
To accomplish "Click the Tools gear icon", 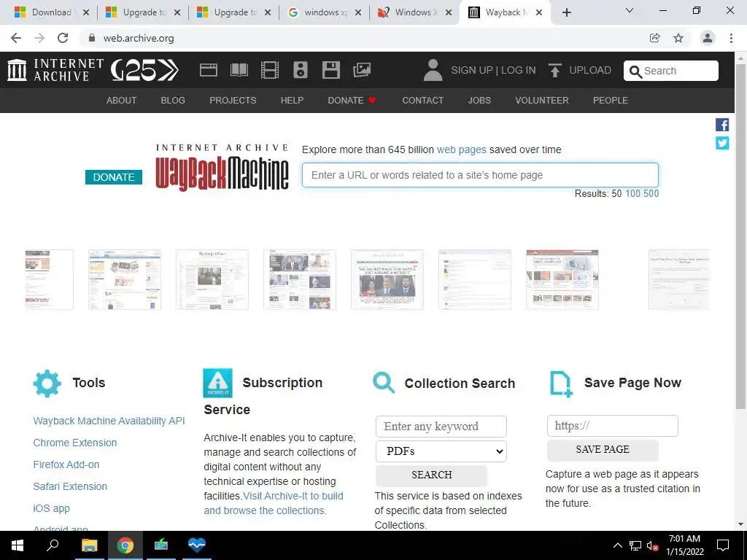I will [47, 384].
